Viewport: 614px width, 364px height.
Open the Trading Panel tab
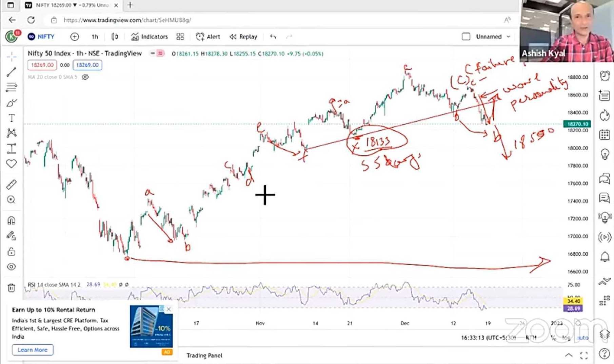point(204,356)
